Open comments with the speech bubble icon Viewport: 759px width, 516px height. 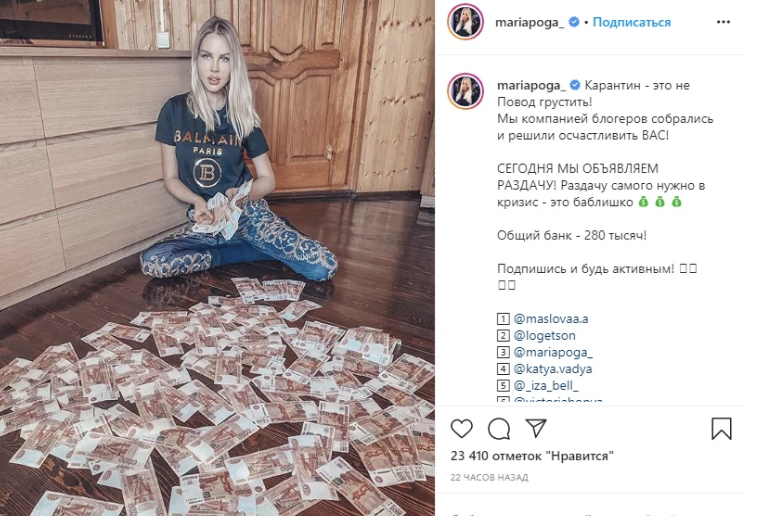(499, 428)
